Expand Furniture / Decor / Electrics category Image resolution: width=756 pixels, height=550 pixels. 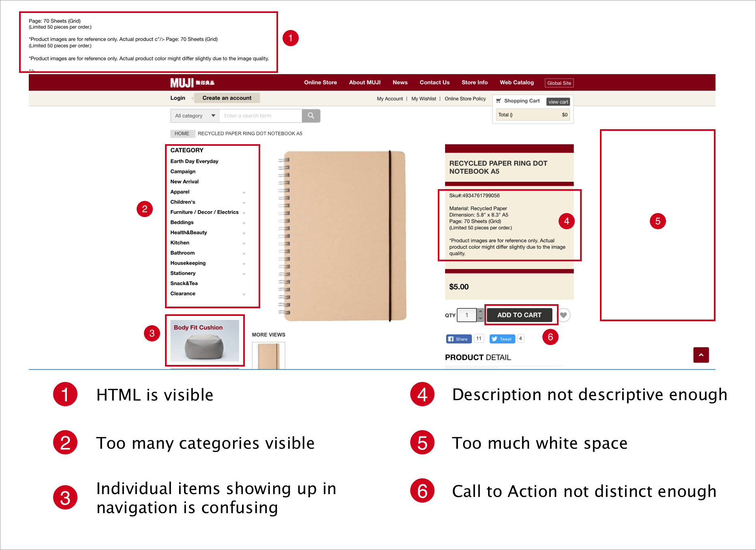(x=244, y=213)
